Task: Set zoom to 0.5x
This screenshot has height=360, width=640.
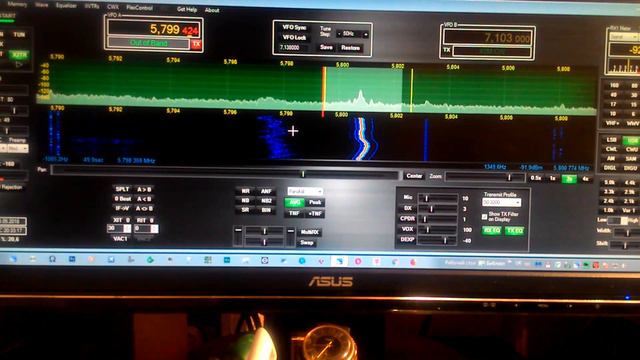Action: coord(536,178)
